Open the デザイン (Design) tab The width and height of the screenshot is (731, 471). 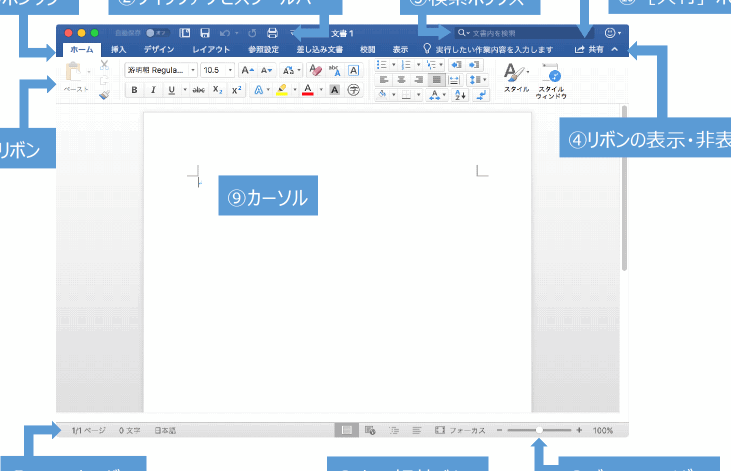159,49
